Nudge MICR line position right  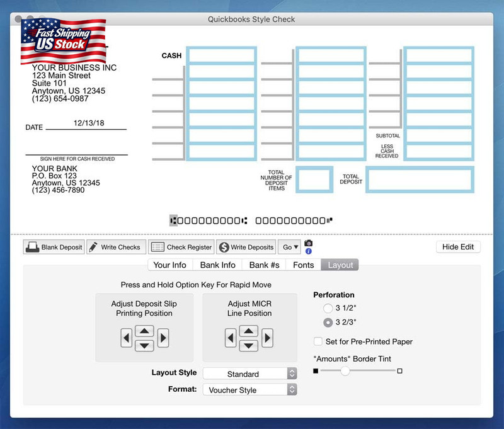coord(267,338)
